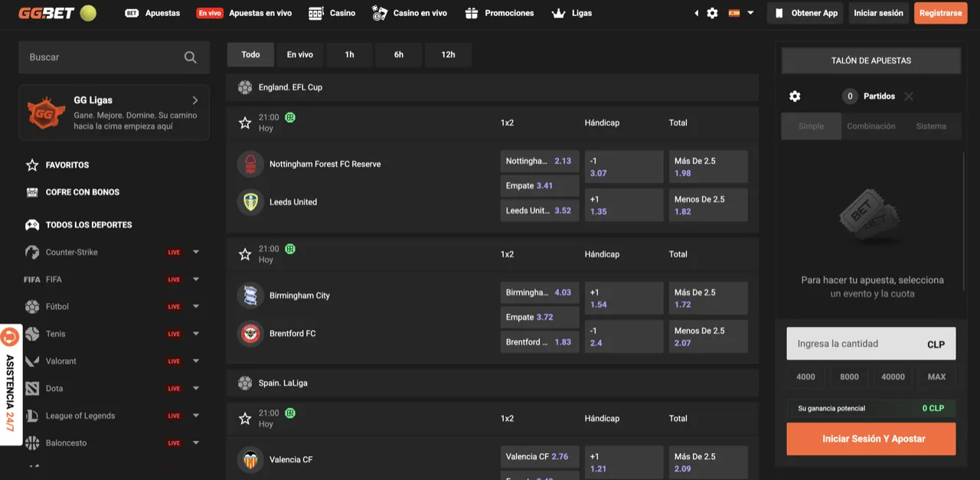The height and width of the screenshot is (480, 980).
Task: Switch bet slip to Combinación tab
Action: 871,126
